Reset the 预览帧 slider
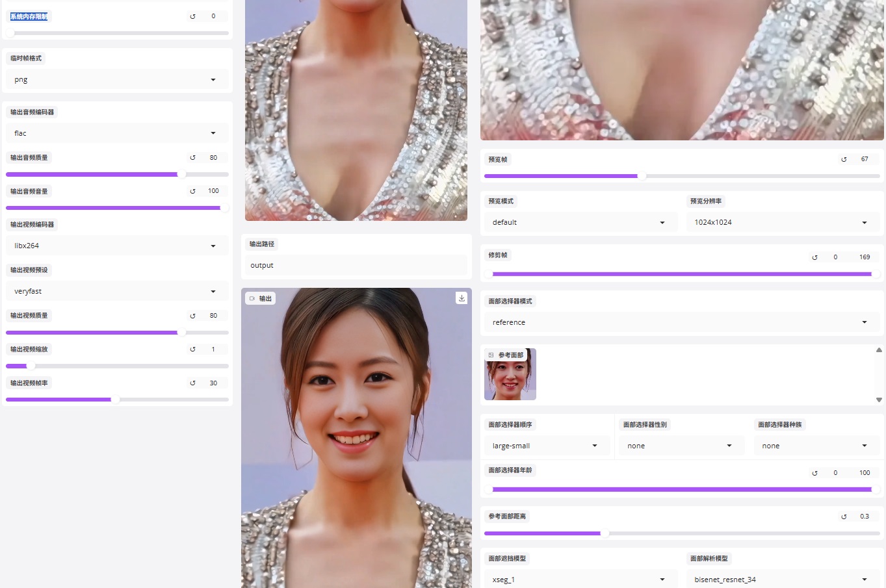Screen dimensions: 886x588 point(844,159)
